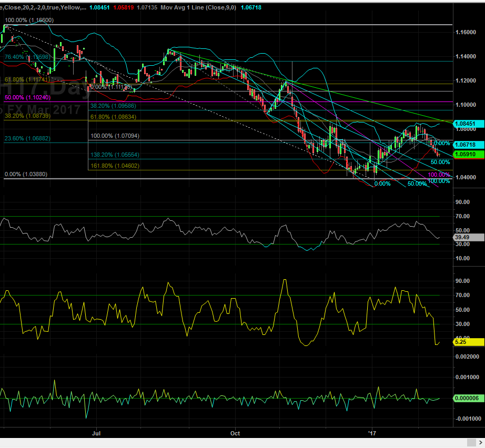Click the 23.60% (1.06882) Fibonacci label
This screenshot has height=448, width=485.
click(27, 138)
